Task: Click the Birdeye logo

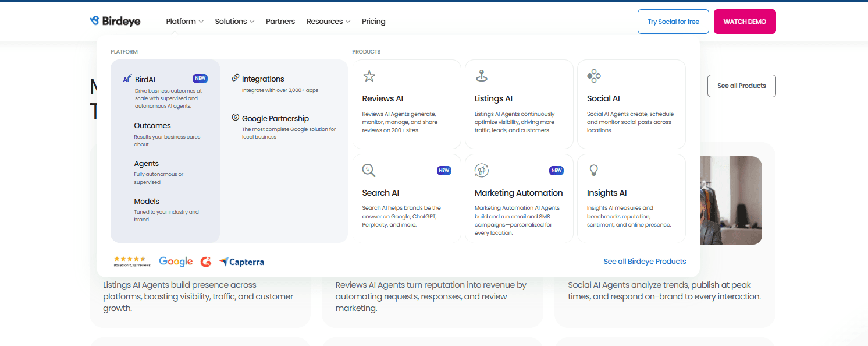Action: (115, 21)
